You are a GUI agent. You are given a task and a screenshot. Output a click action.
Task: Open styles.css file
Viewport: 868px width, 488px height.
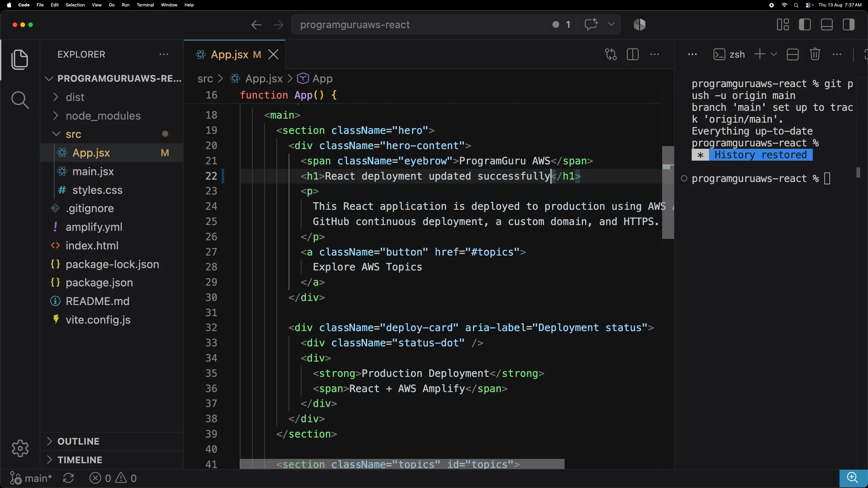[x=112, y=190]
